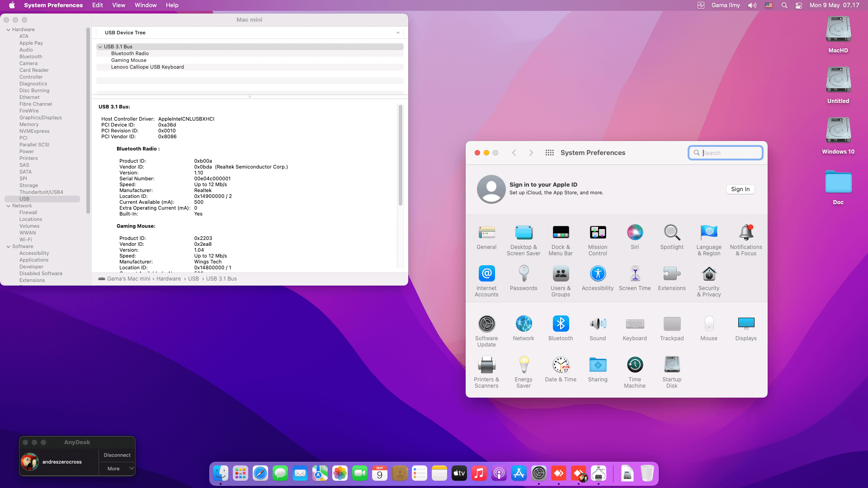Open the Edit menu in menu bar
The height and width of the screenshot is (488, 868).
coord(97,5)
